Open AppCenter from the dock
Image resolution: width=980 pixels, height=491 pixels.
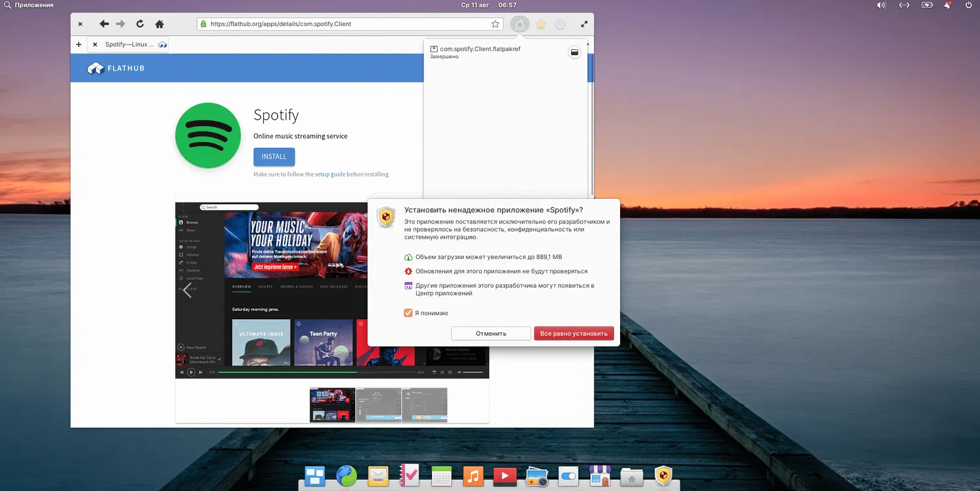pos(600,476)
